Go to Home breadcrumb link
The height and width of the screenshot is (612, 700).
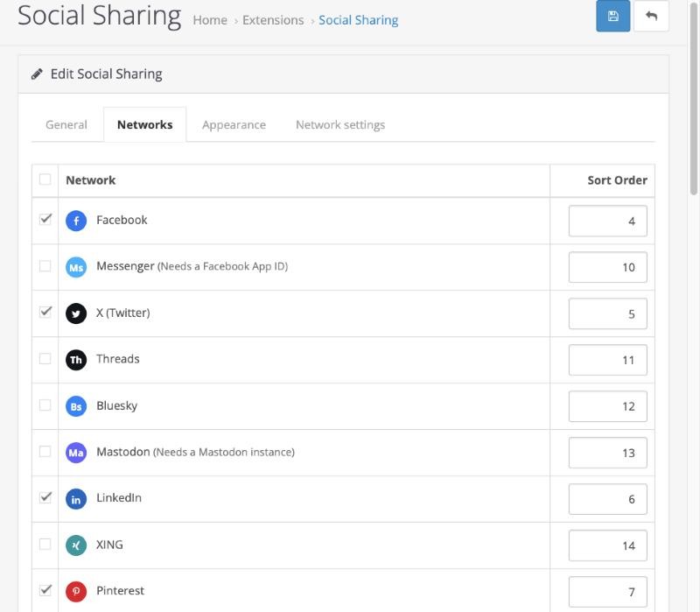(x=210, y=20)
